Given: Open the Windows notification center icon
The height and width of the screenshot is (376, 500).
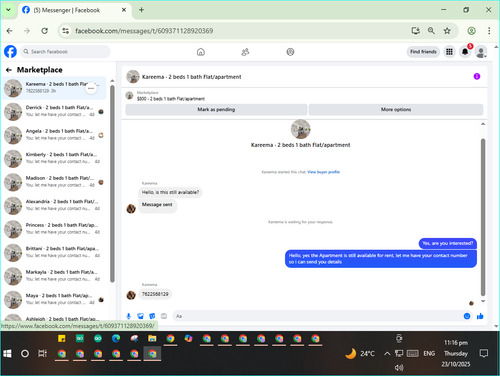Looking at the screenshot, I should [x=484, y=353].
